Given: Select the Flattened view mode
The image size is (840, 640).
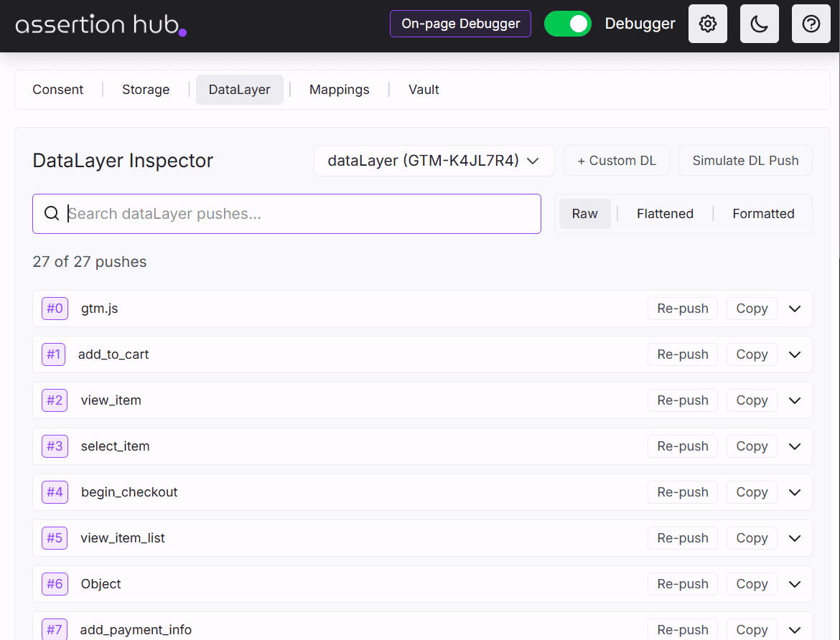Looking at the screenshot, I should (x=665, y=214).
